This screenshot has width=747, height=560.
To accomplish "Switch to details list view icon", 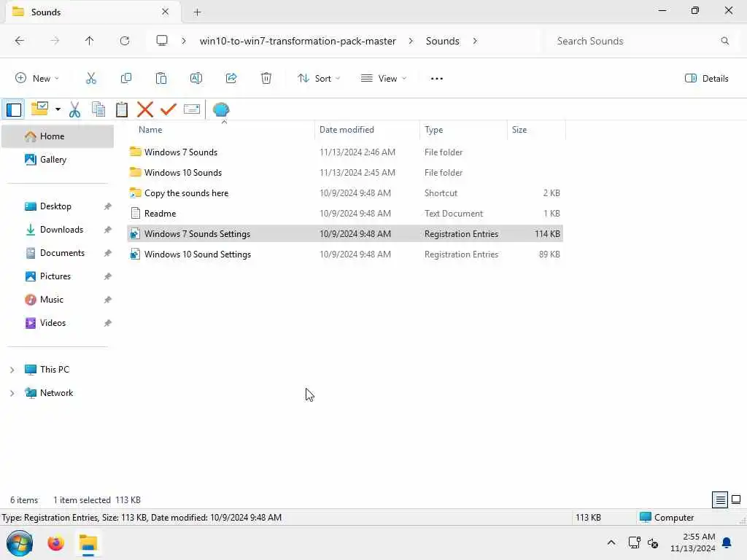I will [720, 499].
